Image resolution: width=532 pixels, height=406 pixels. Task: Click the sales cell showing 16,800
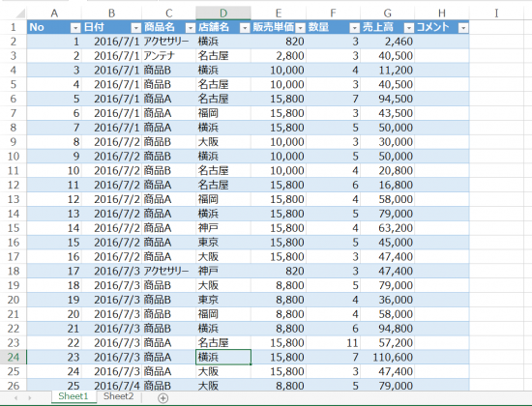(387, 185)
